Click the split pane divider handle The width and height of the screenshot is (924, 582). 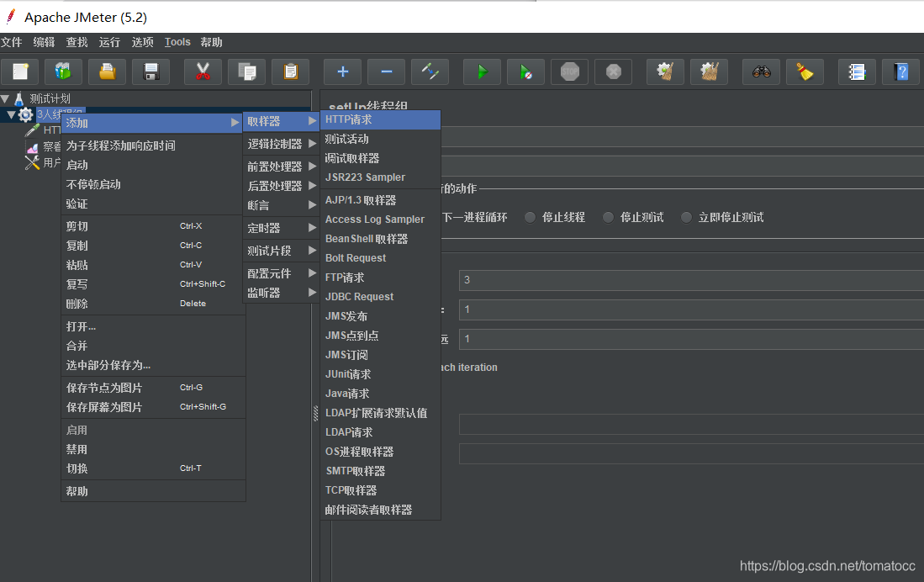316,413
